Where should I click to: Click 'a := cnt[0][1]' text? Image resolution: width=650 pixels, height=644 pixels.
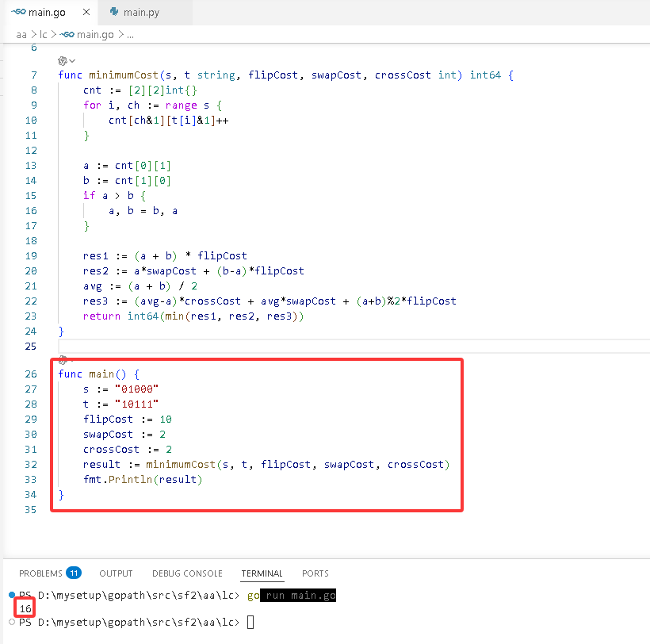tap(127, 166)
